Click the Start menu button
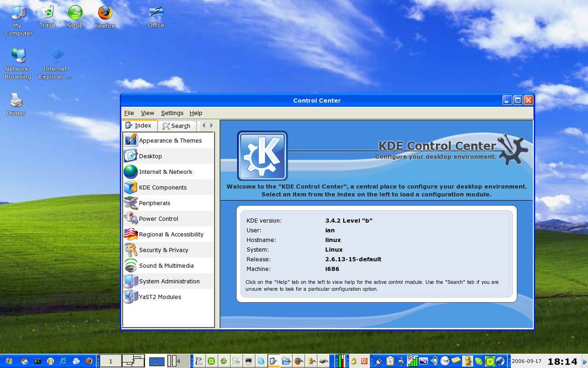588x368 pixels. pyautogui.click(x=9, y=361)
